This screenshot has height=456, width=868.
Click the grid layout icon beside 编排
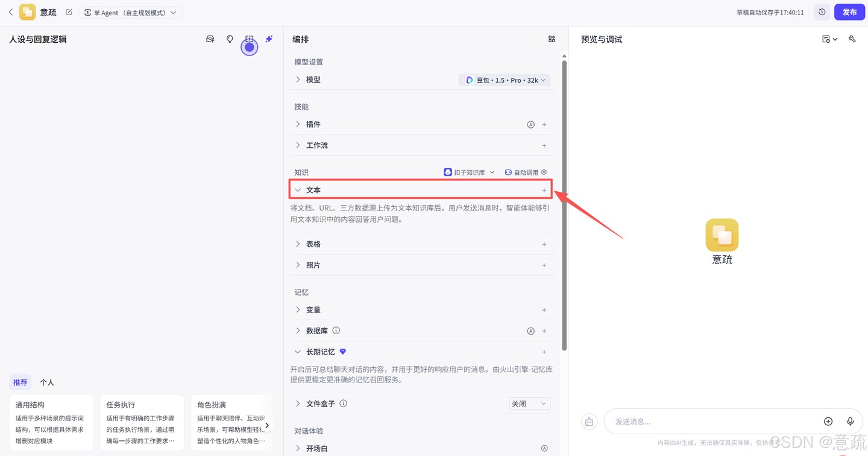click(x=552, y=39)
